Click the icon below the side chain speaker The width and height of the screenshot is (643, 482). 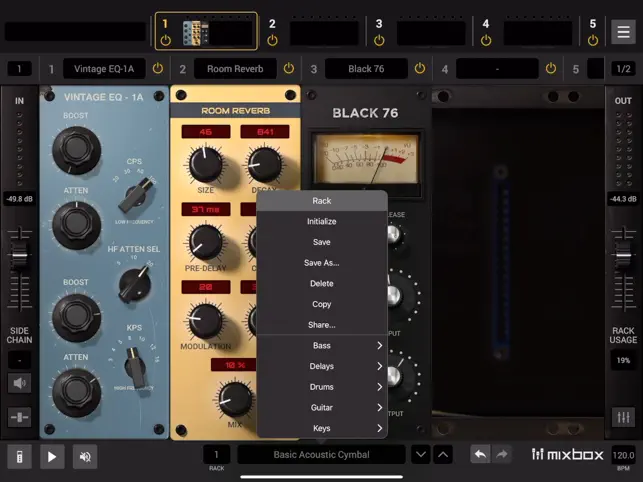click(19, 418)
